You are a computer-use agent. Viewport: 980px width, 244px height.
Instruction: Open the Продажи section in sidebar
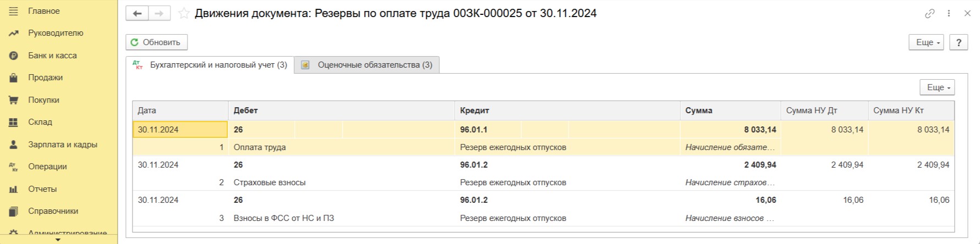point(45,77)
